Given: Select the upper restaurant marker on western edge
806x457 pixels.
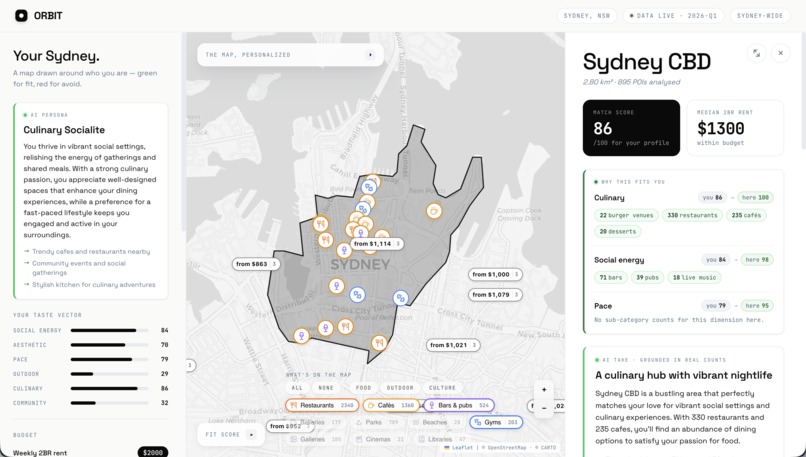Looking at the screenshot, I should (320, 224).
